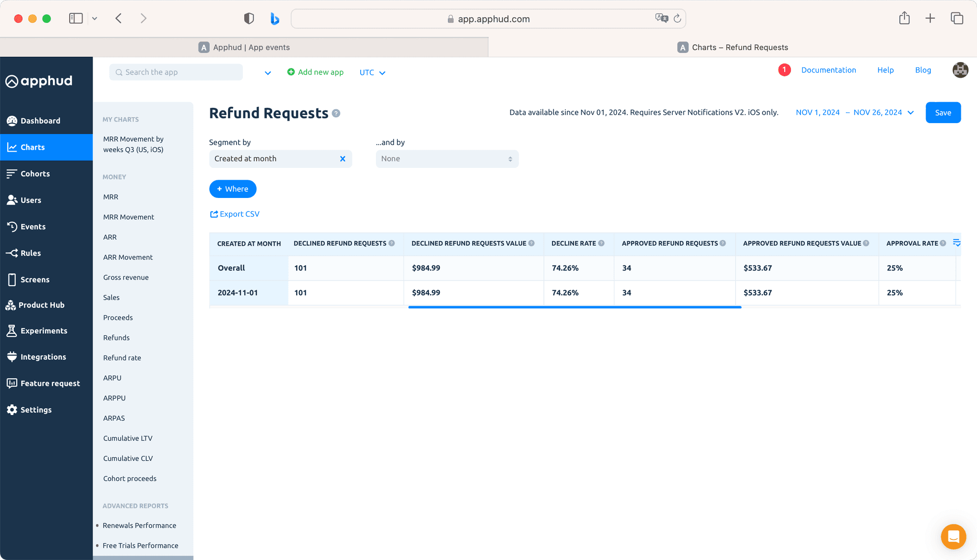Switch to Apphud App events tab
Image resolution: width=977 pixels, height=560 pixels.
[244, 47]
